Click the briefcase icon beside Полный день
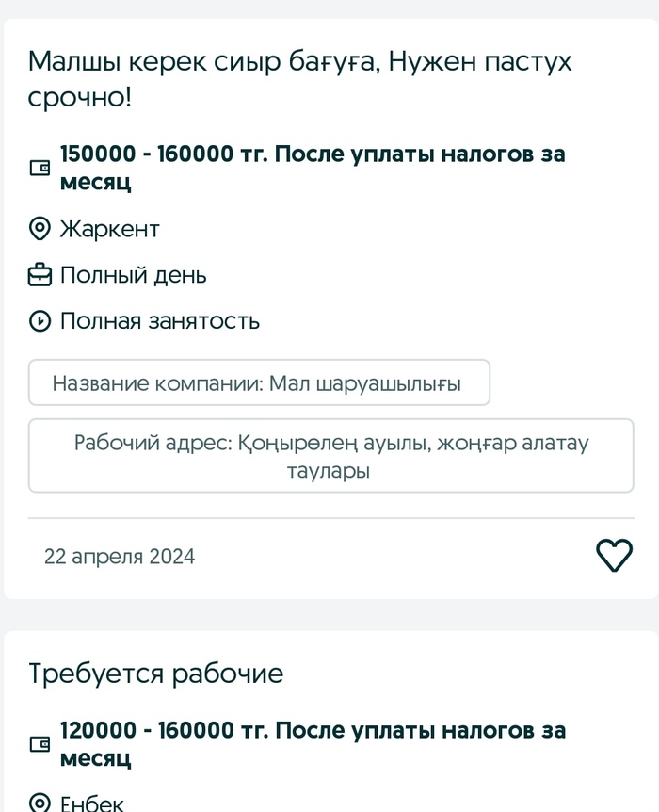The height and width of the screenshot is (812, 659). [x=40, y=275]
